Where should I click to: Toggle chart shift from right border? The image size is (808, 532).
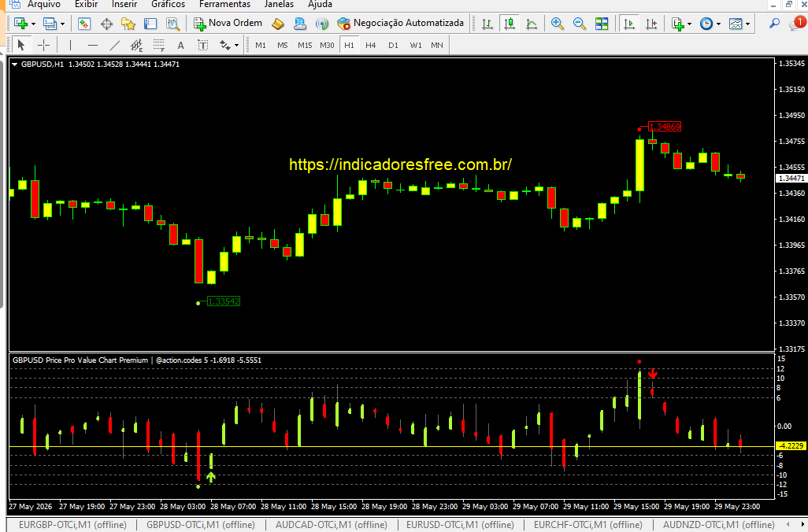(651, 24)
